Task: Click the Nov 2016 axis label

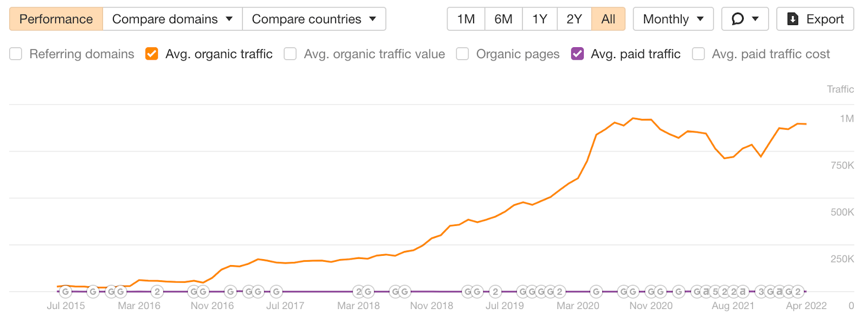Action: point(212,306)
